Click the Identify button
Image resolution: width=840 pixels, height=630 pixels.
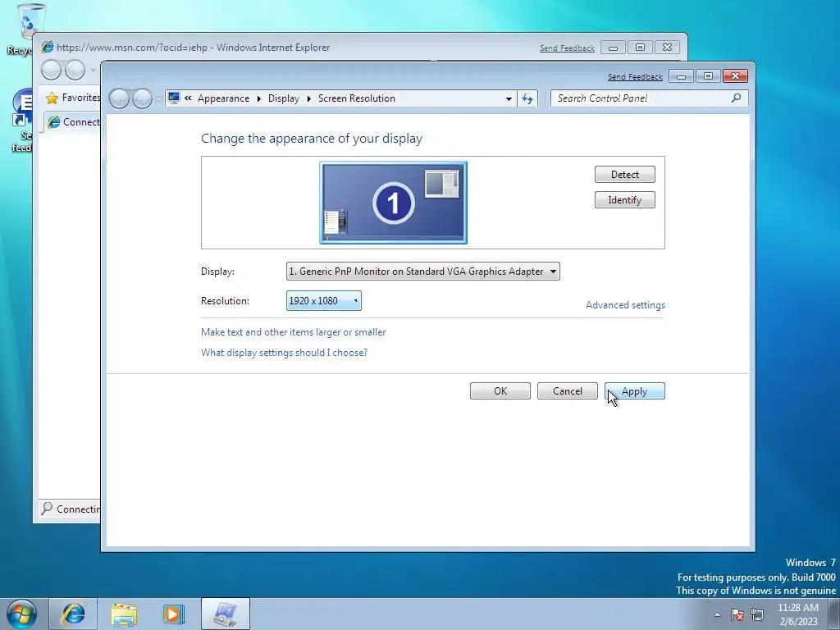pyautogui.click(x=624, y=200)
